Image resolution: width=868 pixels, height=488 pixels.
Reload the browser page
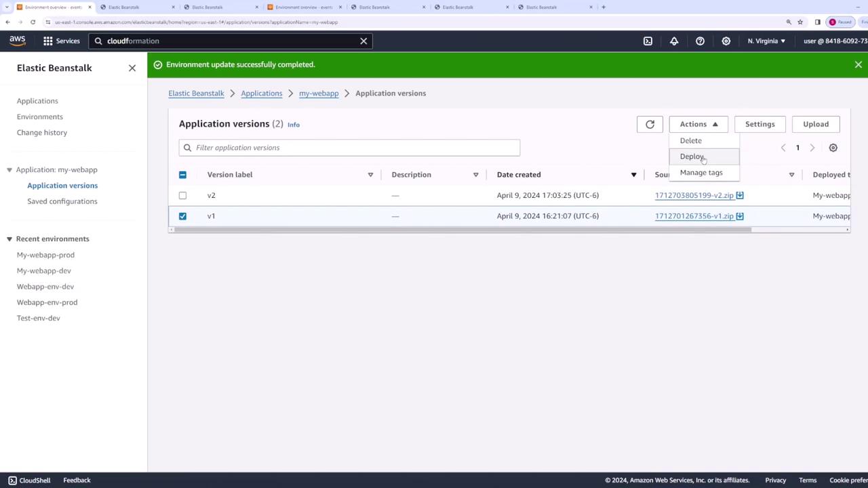click(x=33, y=22)
